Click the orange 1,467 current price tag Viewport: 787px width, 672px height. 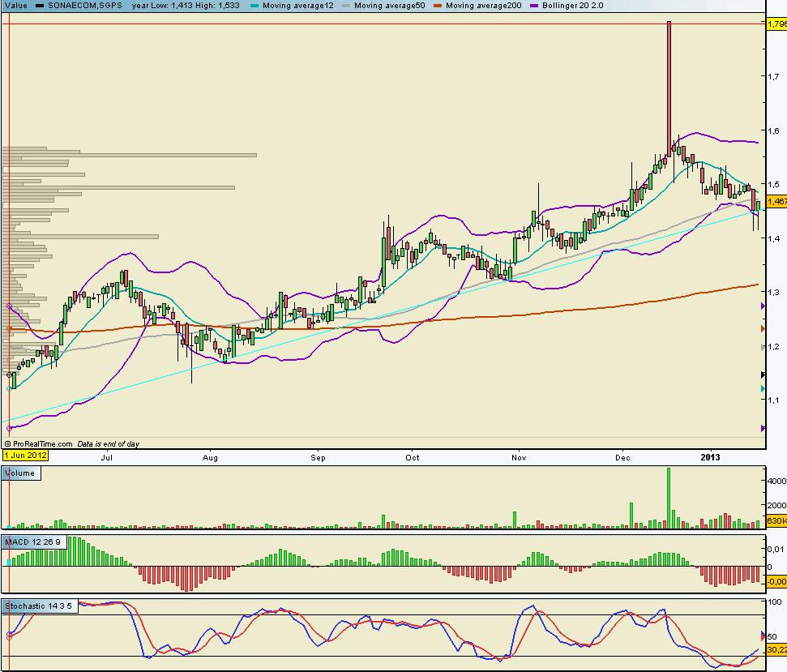coord(777,201)
